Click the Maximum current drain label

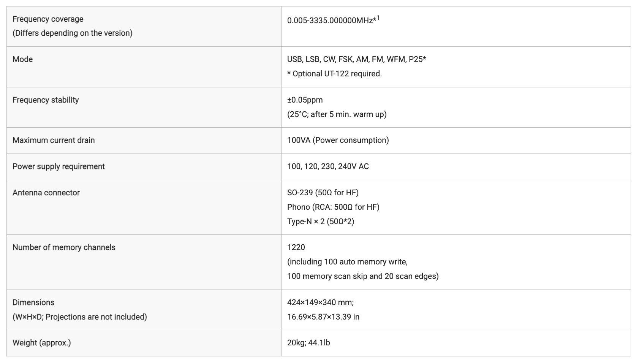[x=54, y=140]
